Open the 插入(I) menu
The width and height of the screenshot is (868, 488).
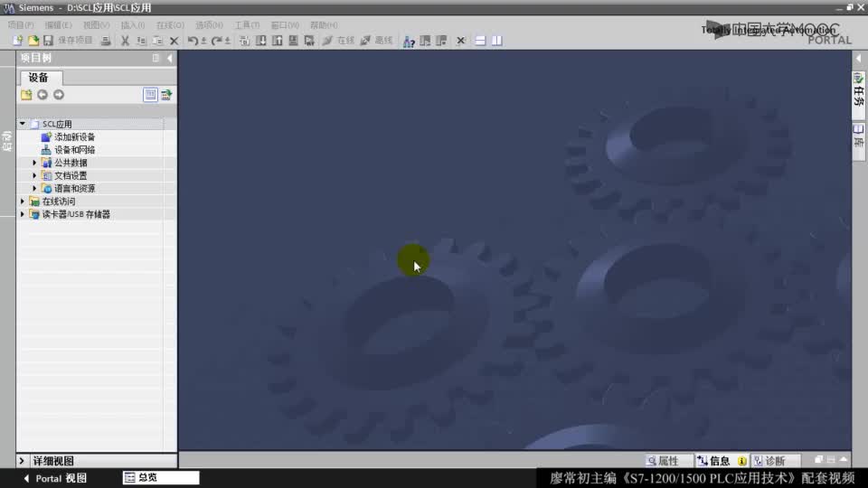coord(133,25)
